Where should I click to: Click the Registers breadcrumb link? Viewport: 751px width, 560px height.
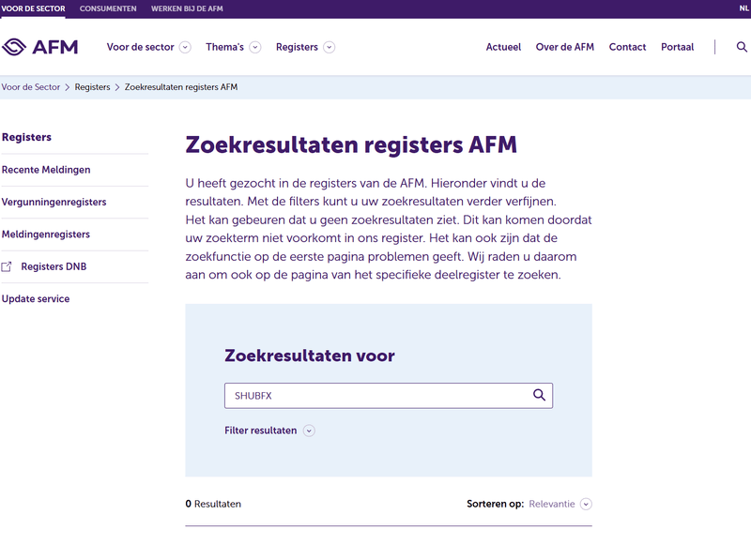[x=92, y=87]
